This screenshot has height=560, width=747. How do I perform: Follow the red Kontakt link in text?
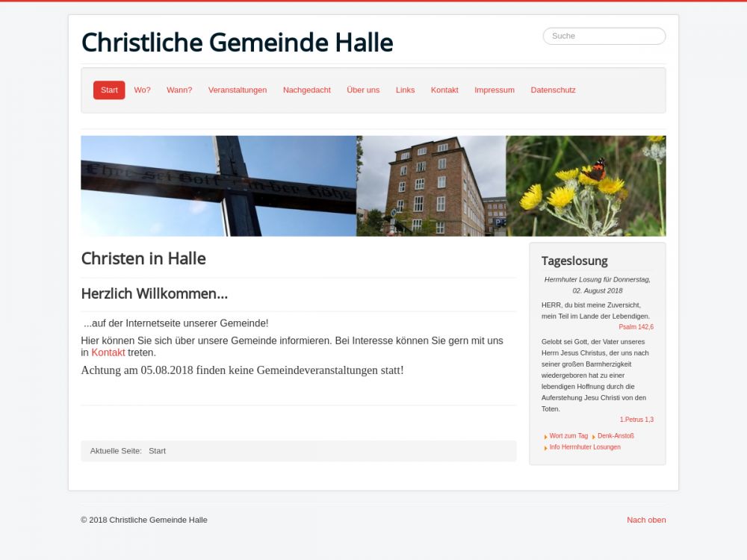click(x=108, y=352)
